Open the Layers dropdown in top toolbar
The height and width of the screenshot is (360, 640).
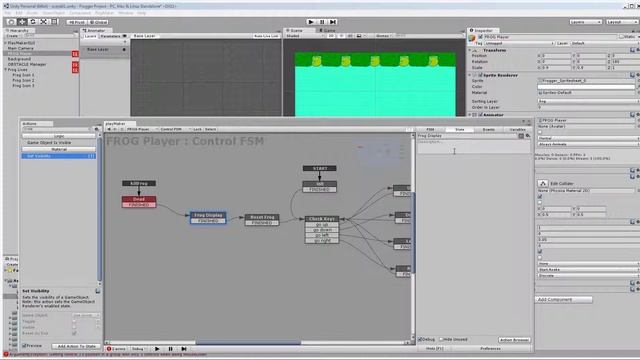[x=586, y=22]
